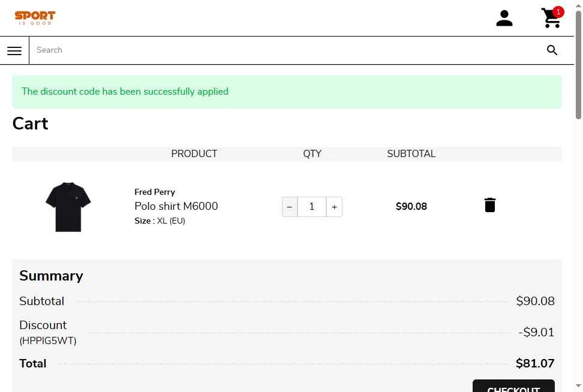The image size is (583, 392).
Task: Focus the quantity field showing 1
Action: click(x=312, y=207)
